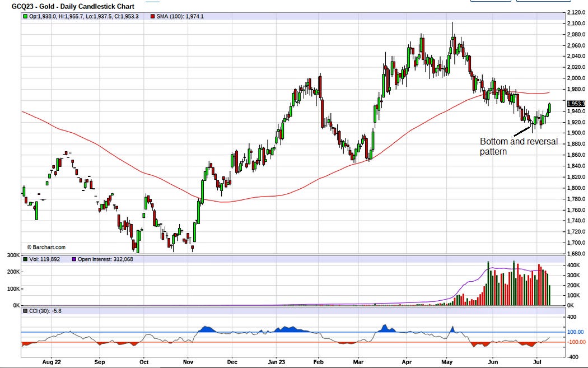588x368 pixels.
Task: Click the purple Open Interest legend swatch
Action: point(74,259)
